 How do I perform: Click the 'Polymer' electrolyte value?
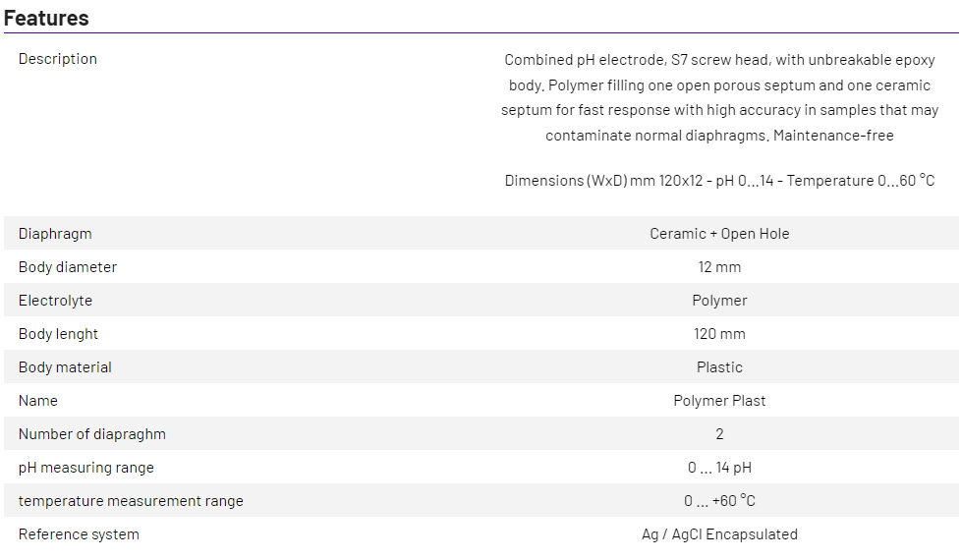tap(719, 301)
